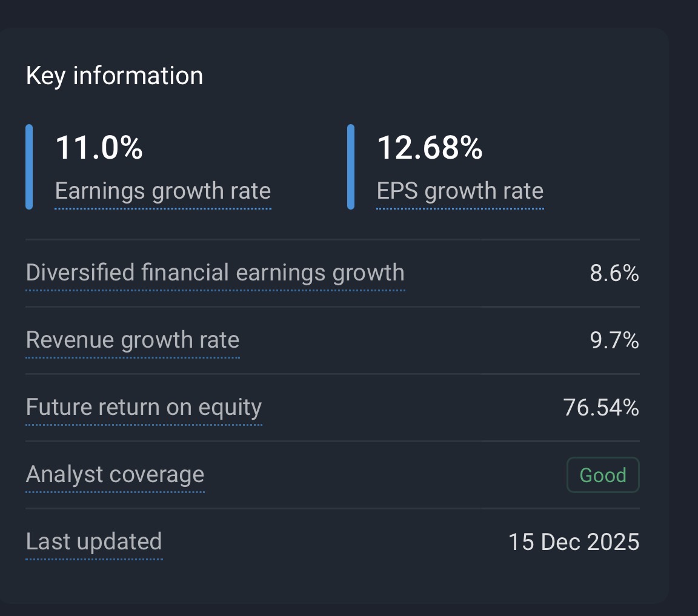Open the EPS growth rate definition
Viewport: 698px width, 616px height.
click(460, 191)
